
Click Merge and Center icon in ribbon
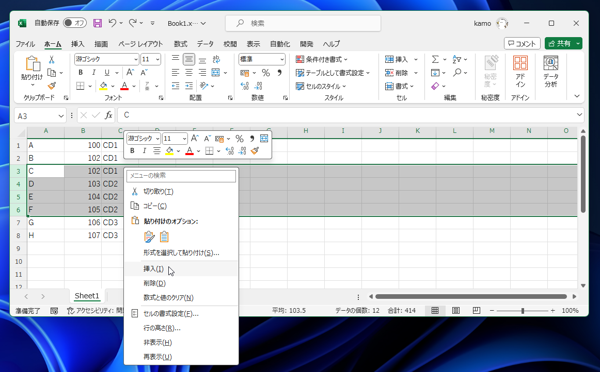[216, 72]
